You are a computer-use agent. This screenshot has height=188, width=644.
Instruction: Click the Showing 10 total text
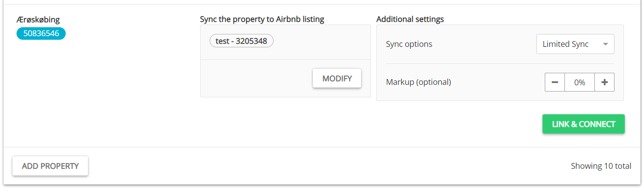(601, 166)
